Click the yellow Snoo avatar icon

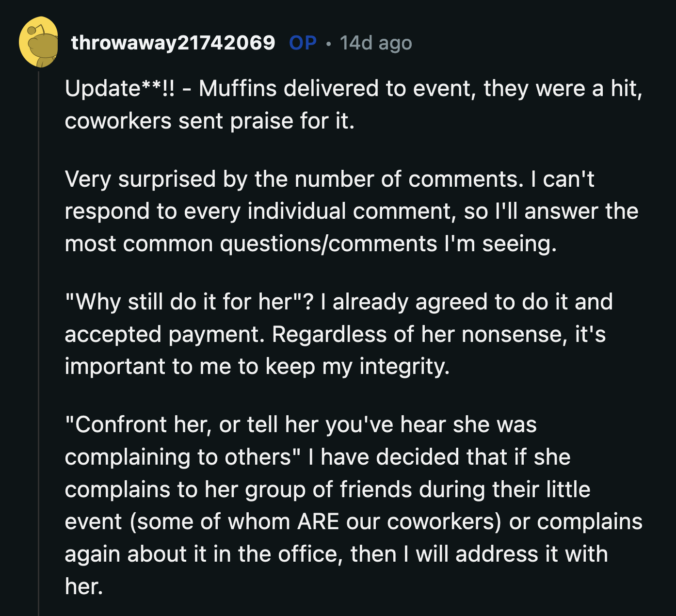click(39, 42)
